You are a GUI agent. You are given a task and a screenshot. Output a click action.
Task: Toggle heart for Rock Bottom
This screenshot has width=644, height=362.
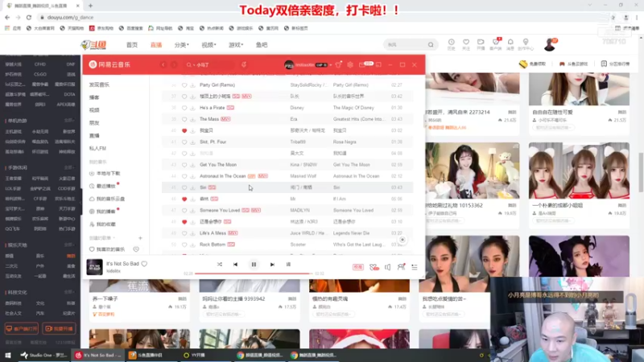click(x=184, y=245)
